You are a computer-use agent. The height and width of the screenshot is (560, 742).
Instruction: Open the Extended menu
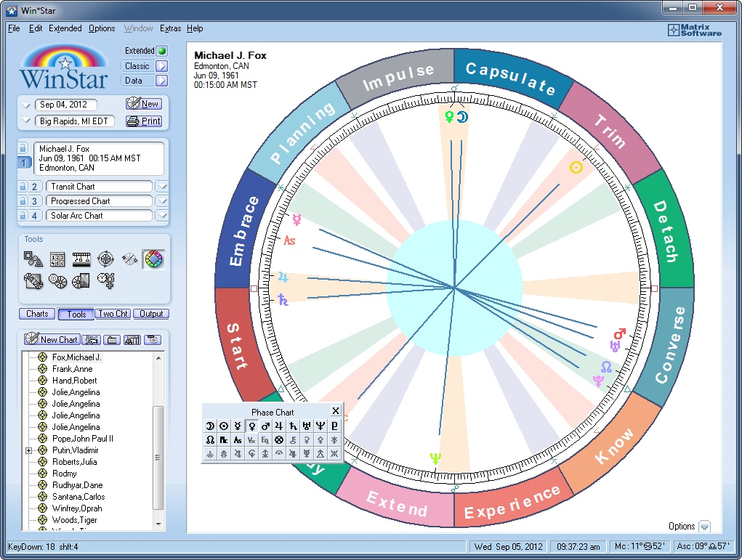point(65,28)
